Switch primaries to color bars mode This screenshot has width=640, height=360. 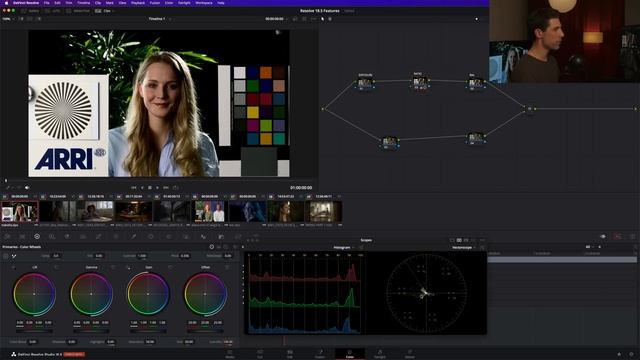(219, 247)
